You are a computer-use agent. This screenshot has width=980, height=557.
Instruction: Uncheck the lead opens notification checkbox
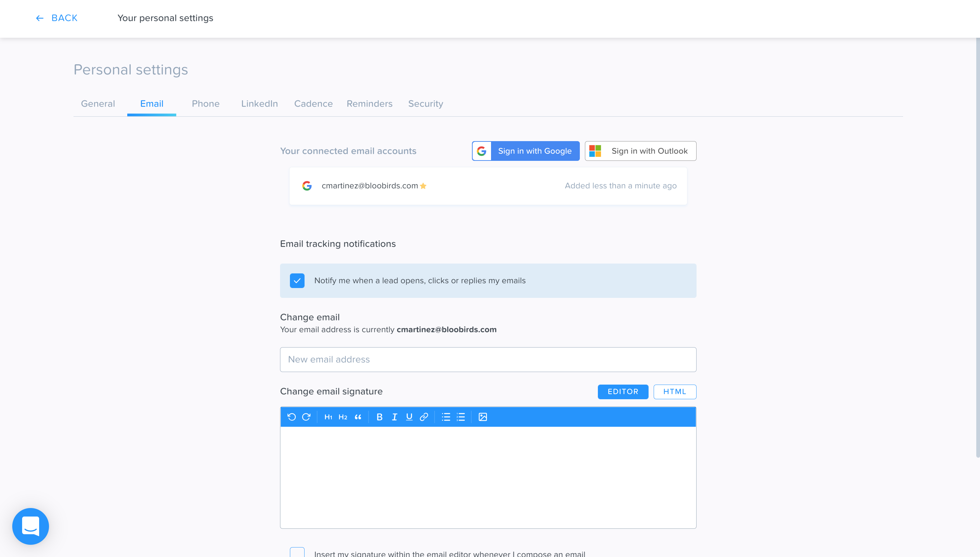297,281
